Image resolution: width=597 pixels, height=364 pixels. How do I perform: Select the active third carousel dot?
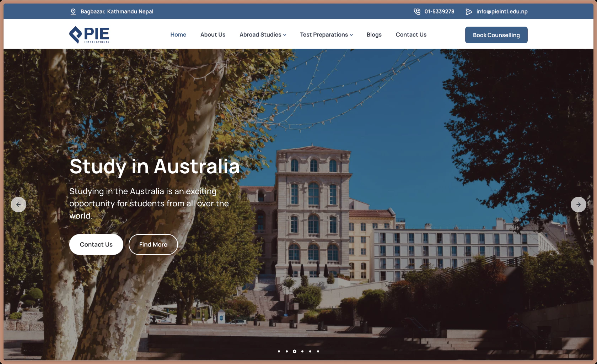tap(294, 351)
